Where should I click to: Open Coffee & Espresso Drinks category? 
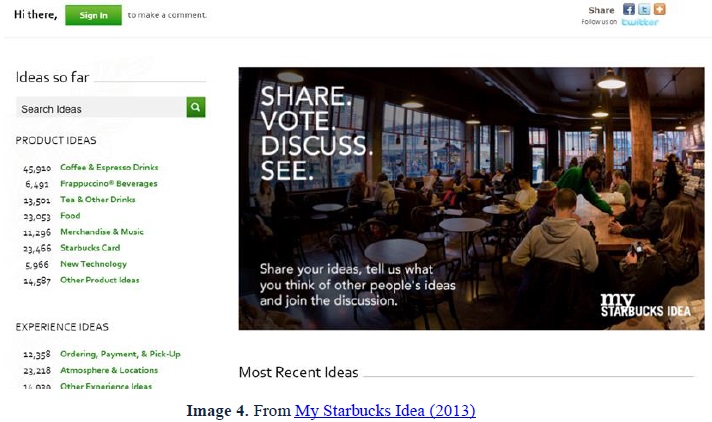click(x=109, y=167)
